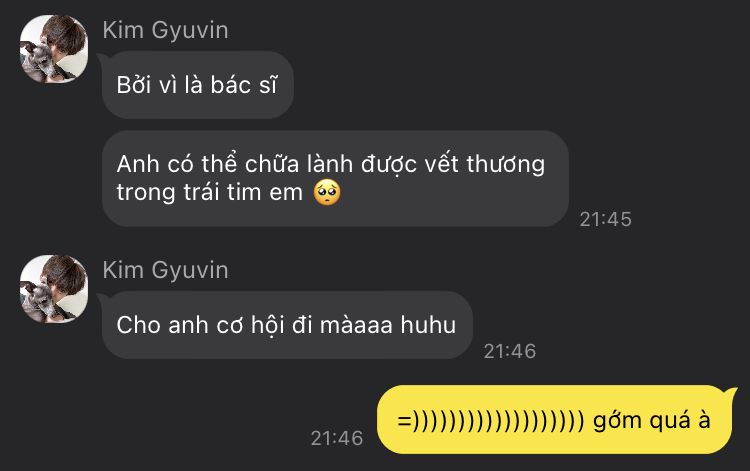The height and width of the screenshot is (471, 750).
Task: Click the words 'bác sĩ' in first bubble
Action: point(244,85)
